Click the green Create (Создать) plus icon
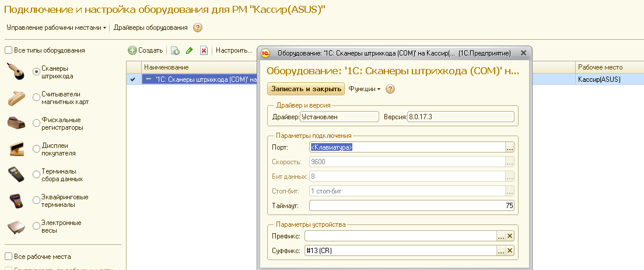 (x=132, y=51)
